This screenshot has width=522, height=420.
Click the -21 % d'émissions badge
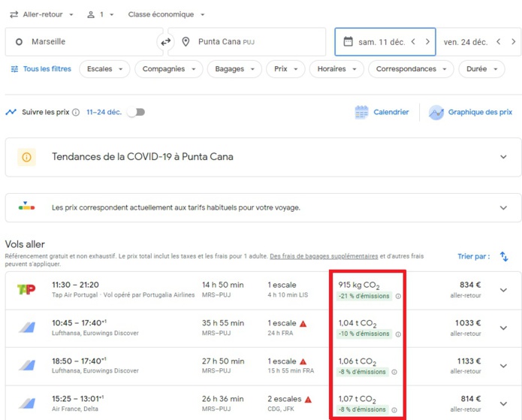364,296
